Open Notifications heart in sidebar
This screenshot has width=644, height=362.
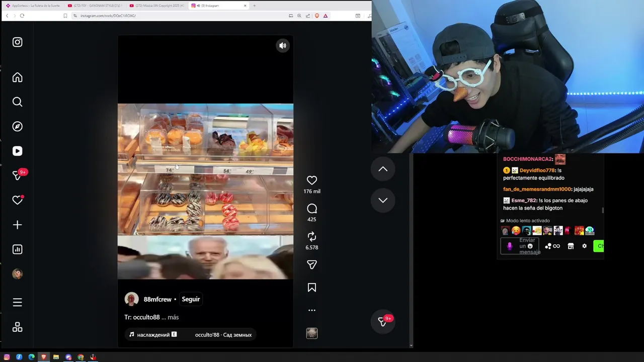pos(18,200)
